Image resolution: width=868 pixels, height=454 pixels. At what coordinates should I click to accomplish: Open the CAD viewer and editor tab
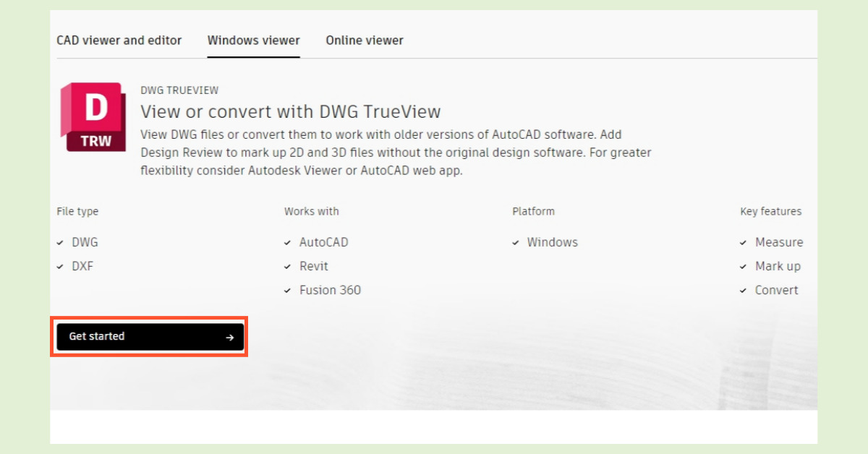[119, 40]
